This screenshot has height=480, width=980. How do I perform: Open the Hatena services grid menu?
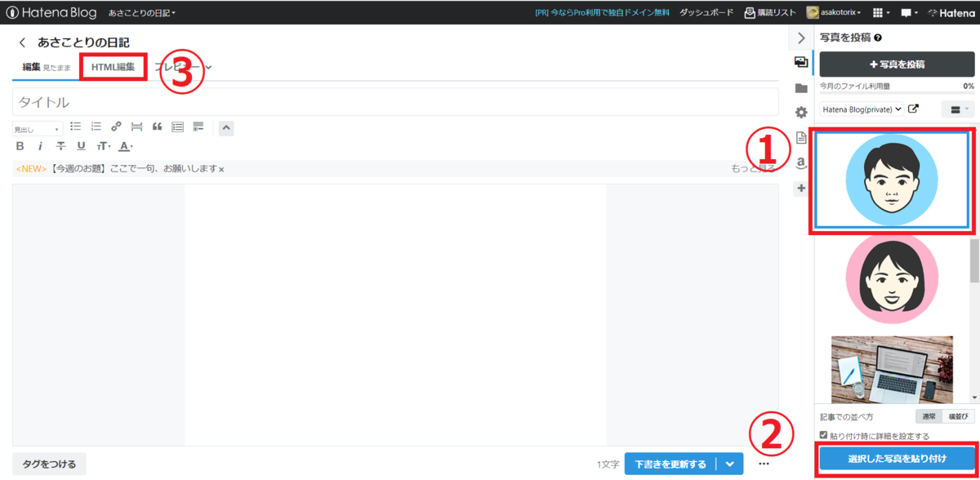point(880,13)
